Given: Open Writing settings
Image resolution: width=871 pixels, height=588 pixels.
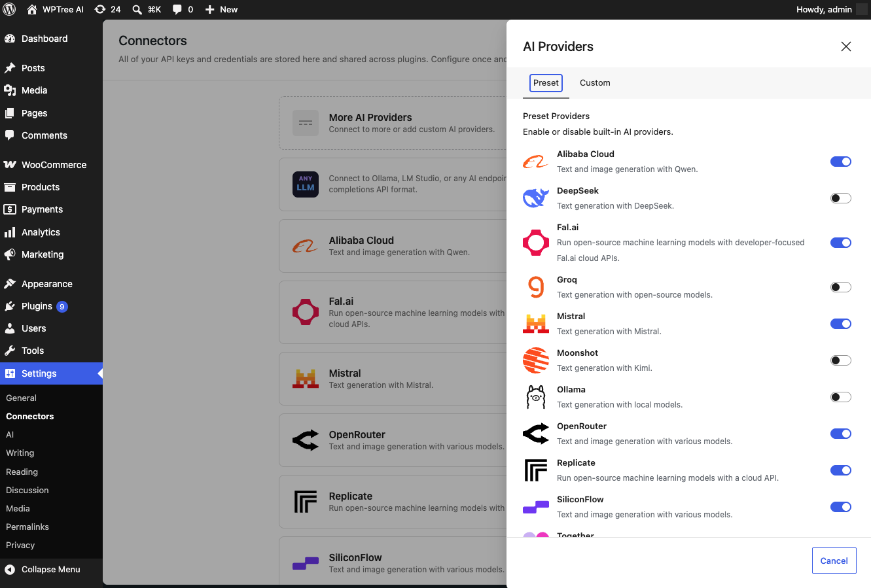Looking at the screenshot, I should pos(20,453).
